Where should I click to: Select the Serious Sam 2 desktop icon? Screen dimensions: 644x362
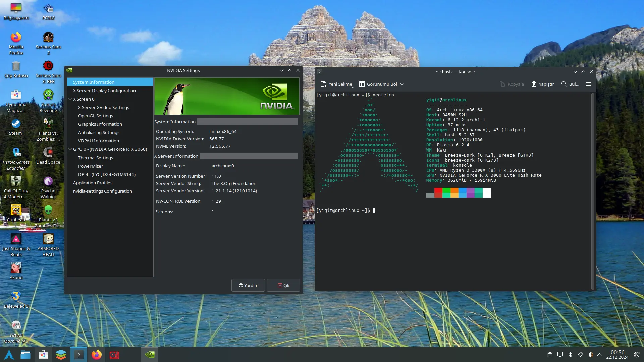tap(48, 43)
